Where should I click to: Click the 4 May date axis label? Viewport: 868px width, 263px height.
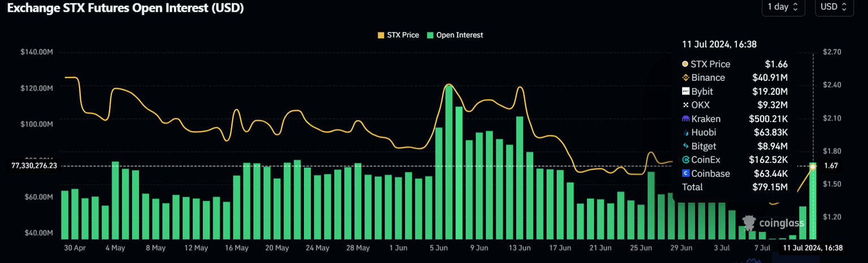click(x=115, y=248)
